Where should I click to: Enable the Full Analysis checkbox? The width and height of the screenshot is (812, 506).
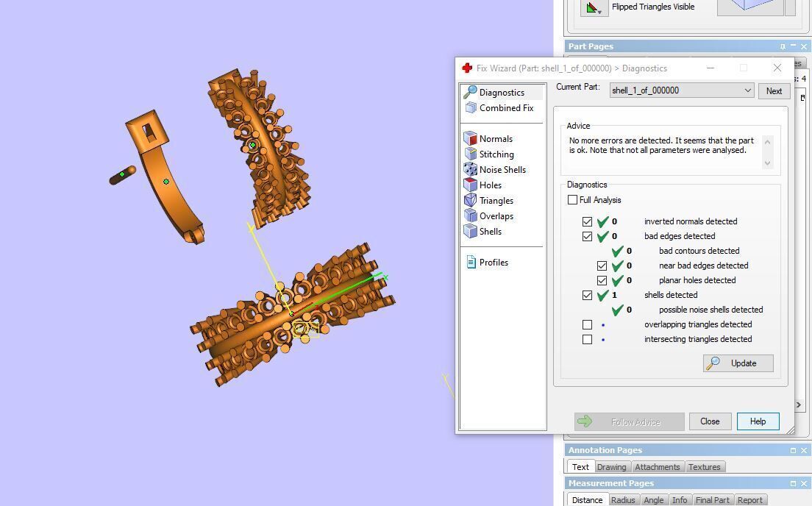click(x=572, y=200)
